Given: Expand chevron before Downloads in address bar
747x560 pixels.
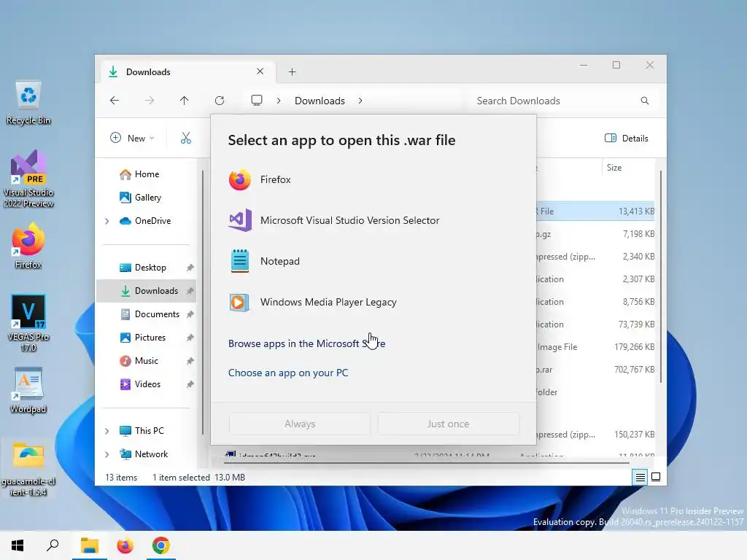Looking at the screenshot, I should [x=279, y=101].
